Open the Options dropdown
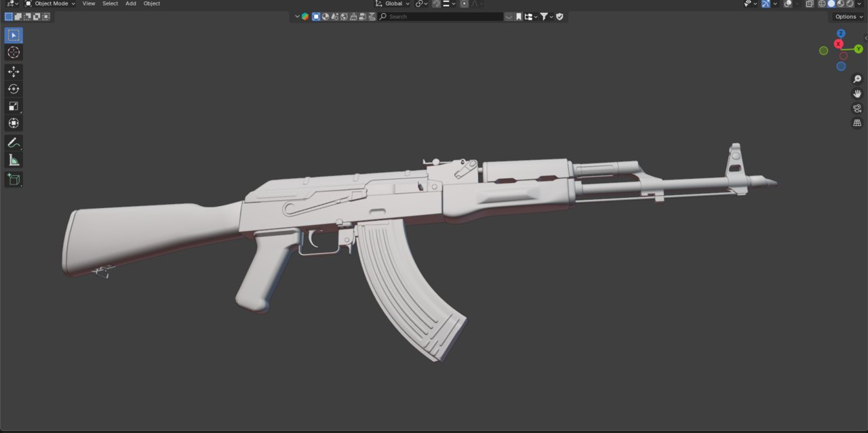This screenshot has height=433, width=868. [848, 16]
